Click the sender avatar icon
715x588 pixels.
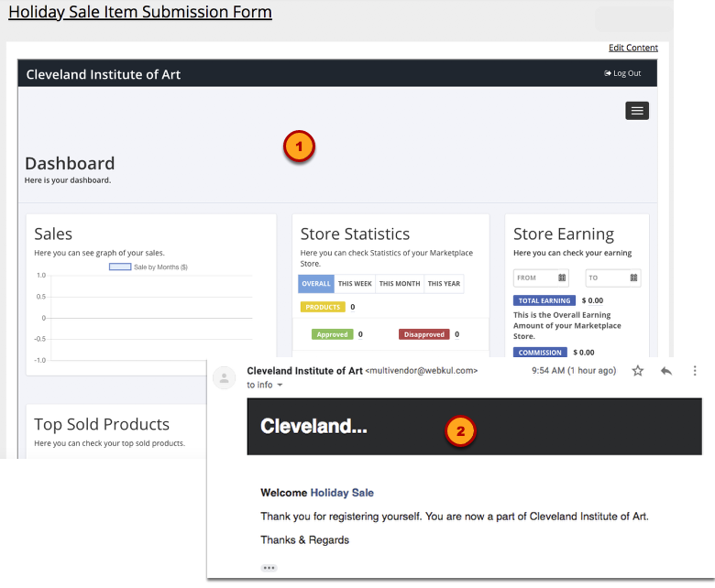225,377
